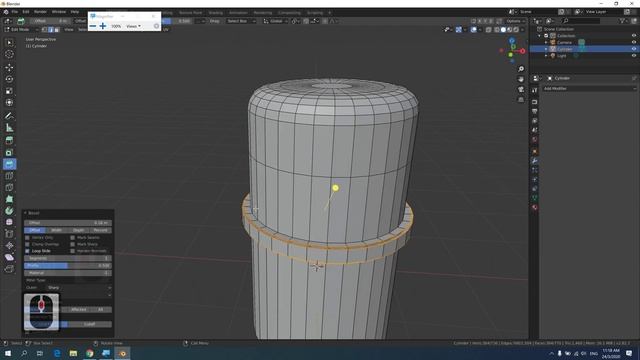Set bevel width type to Percent
Viewport: 640px width, 360px height.
click(101, 230)
